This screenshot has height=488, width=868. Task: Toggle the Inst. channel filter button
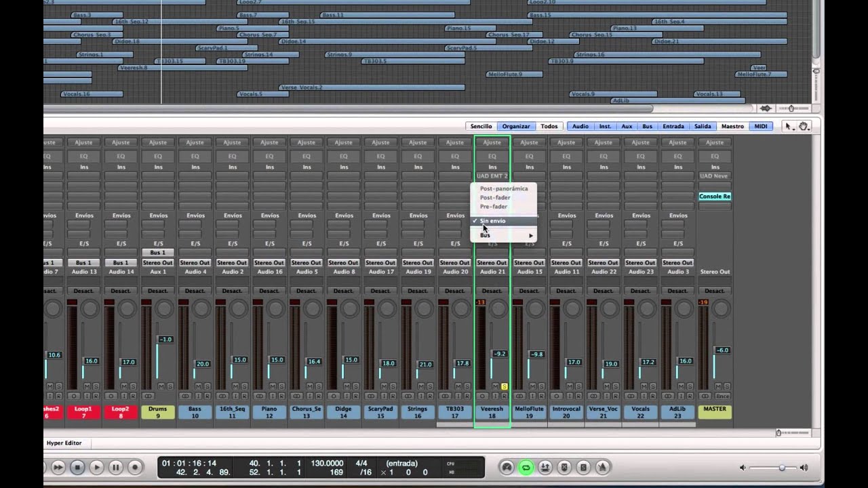click(x=605, y=126)
